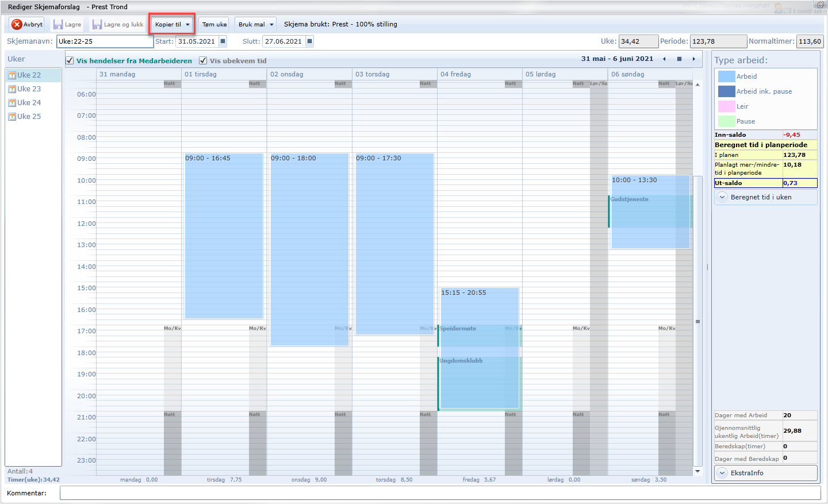The height and width of the screenshot is (504, 828).
Task: Expand the EkstraInfo section
Action: coord(723,473)
